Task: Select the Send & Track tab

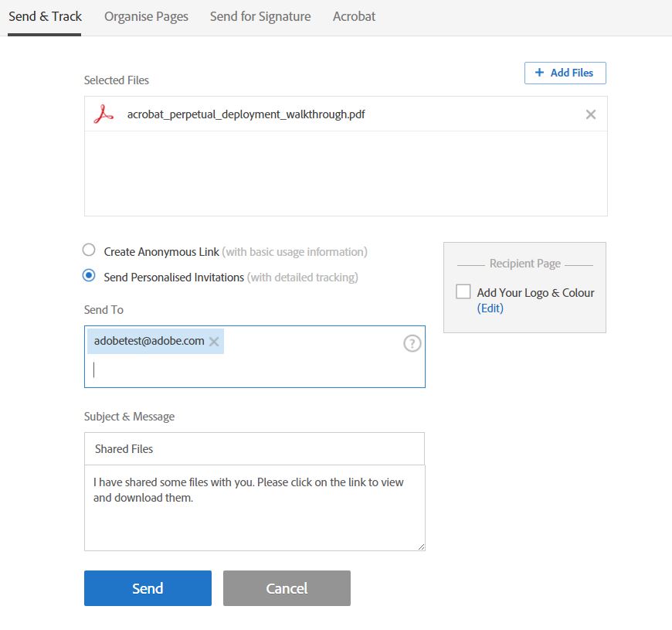Action: click(x=44, y=15)
